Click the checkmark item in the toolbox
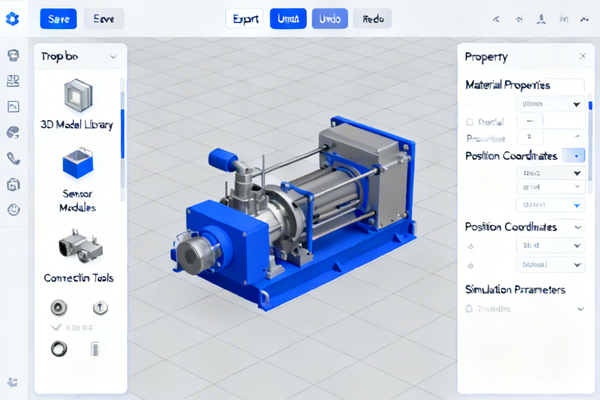This screenshot has height=400, width=600. point(72,327)
